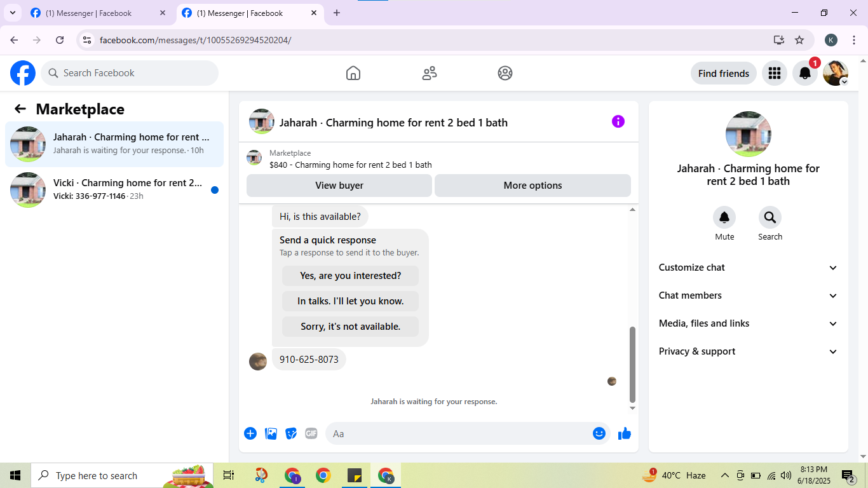The width and height of the screenshot is (868, 488).
Task: Go back using the Marketplace arrow
Action: point(20,109)
